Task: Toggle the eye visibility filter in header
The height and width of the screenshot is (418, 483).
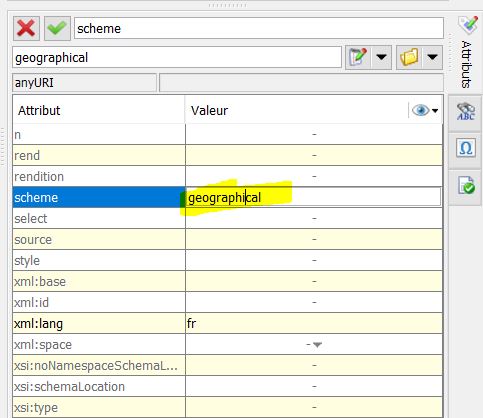Action: click(421, 110)
